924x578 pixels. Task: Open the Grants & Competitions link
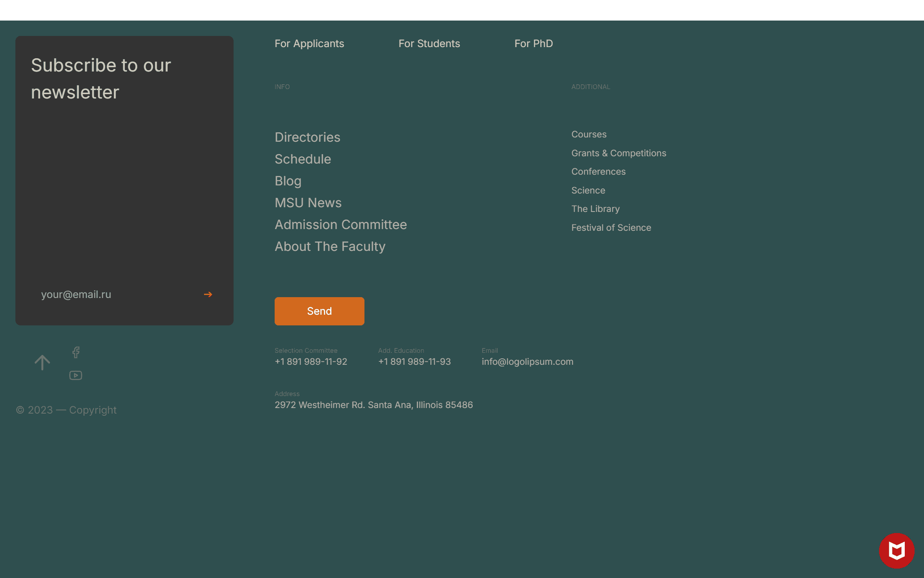619,153
